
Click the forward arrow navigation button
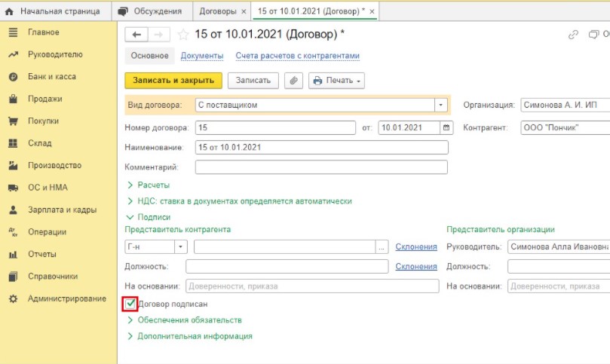pyautogui.click(x=158, y=35)
